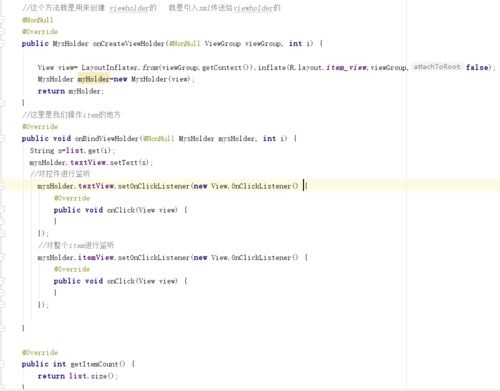500x391 pixels.
Task: Click the return list.size() statement
Action: [78, 376]
